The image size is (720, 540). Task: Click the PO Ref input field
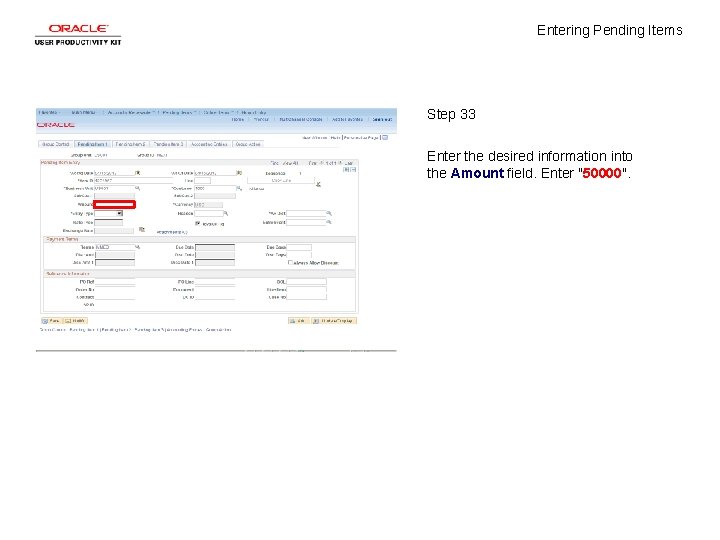pos(115,281)
